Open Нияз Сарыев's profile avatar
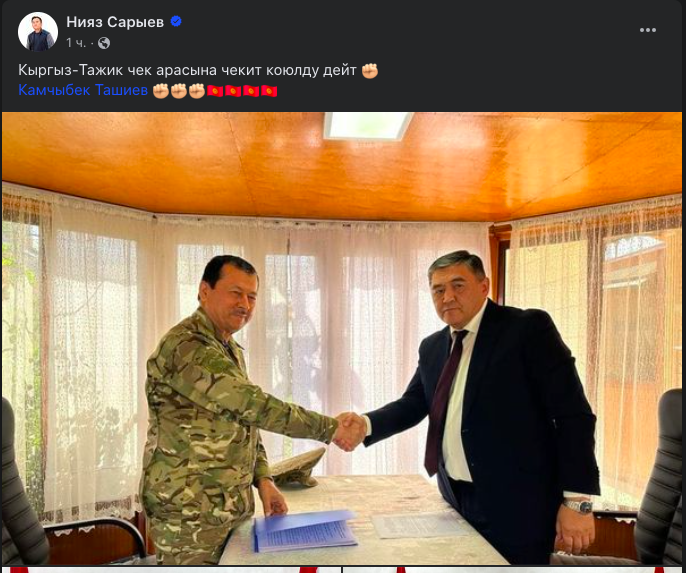The image size is (686, 573). [x=38, y=32]
